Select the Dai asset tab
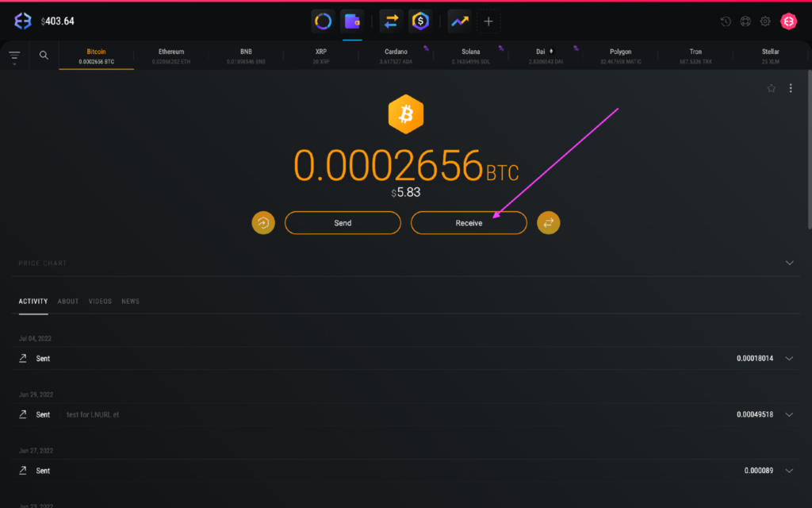The height and width of the screenshot is (508, 812). pos(546,56)
